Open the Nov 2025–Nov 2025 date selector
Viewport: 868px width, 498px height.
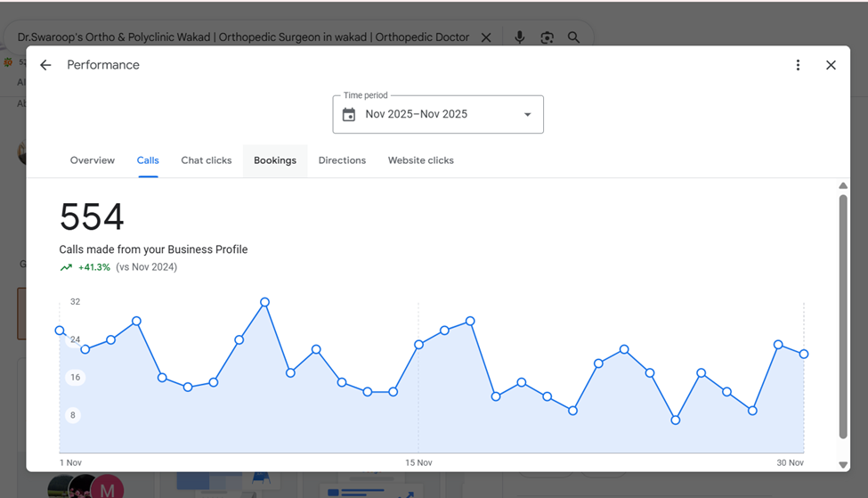pyautogui.click(x=438, y=115)
